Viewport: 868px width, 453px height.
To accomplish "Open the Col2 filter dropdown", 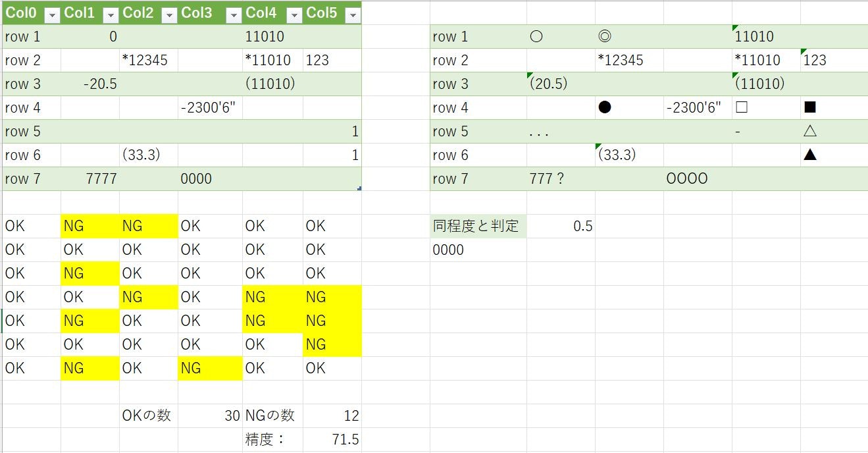I will (x=169, y=14).
